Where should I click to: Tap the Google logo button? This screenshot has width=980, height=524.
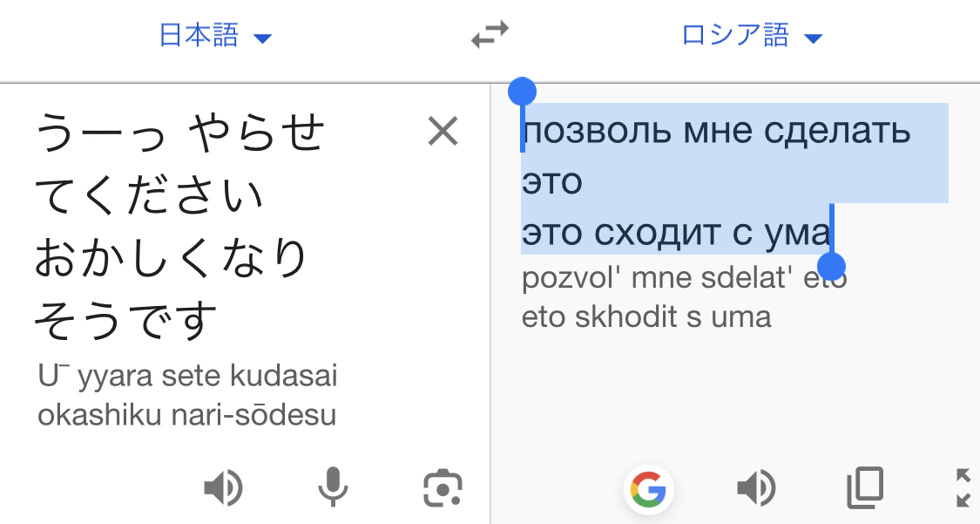[648, 488]
